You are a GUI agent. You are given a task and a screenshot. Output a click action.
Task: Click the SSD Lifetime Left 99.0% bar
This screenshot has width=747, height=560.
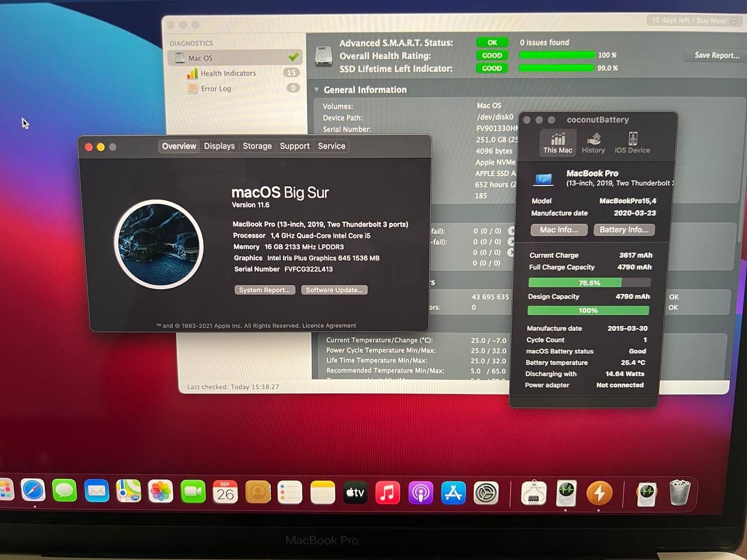557,68
